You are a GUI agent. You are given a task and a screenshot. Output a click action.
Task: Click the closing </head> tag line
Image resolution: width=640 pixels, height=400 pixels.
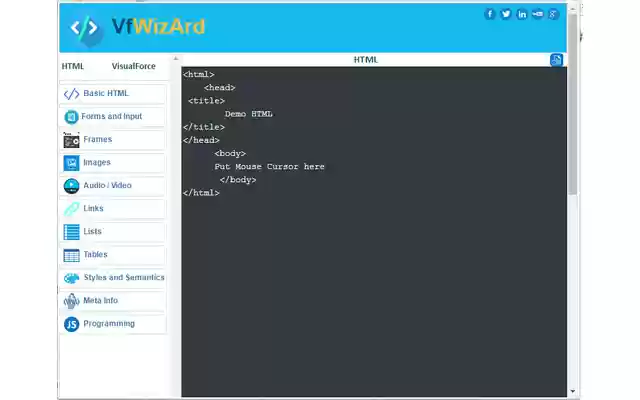pyautogui.click(x=201, y=140)
